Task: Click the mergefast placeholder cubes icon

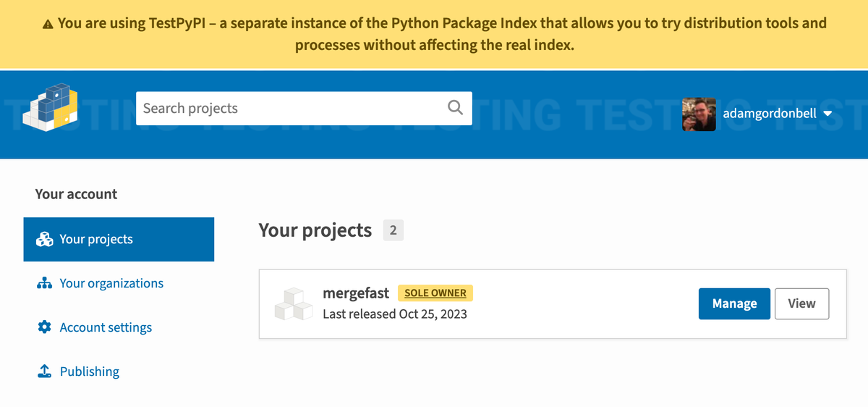Action: click(293, 304)
